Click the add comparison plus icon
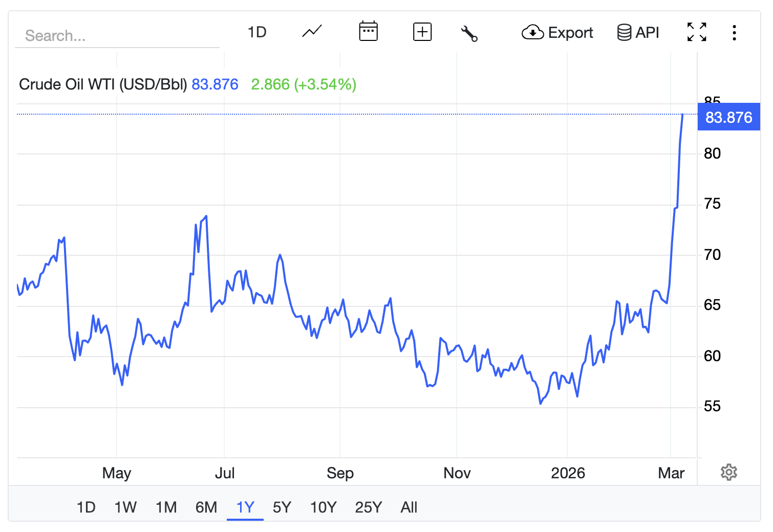This screenshot has height=532, width=773. click(422, 32)
